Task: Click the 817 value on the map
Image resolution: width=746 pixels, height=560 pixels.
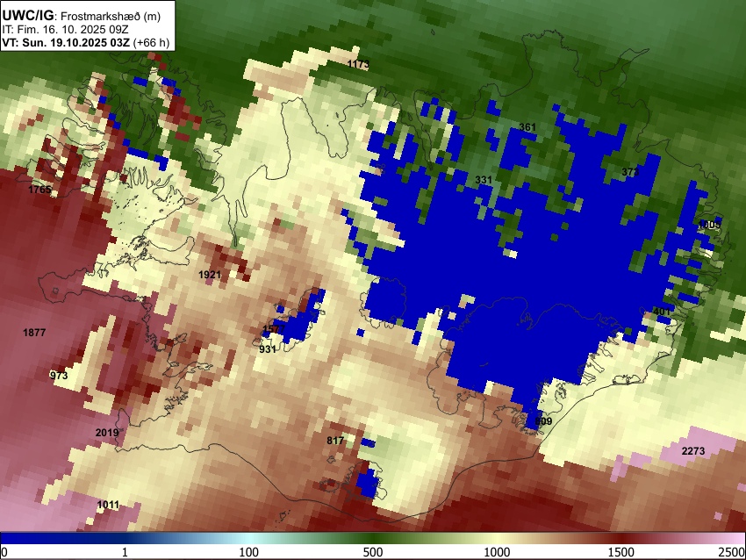Action: tap(335, 441)
